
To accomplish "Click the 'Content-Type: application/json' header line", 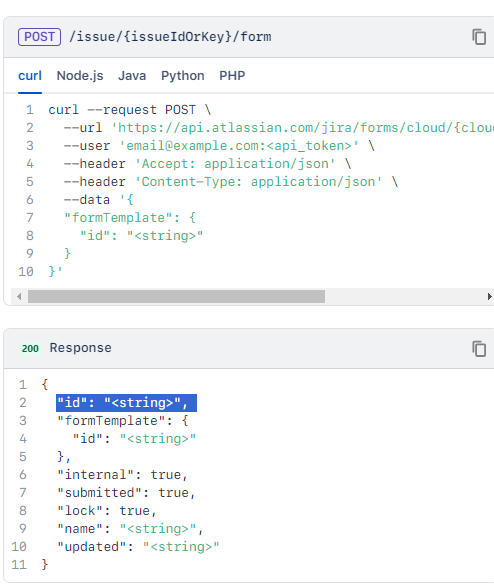I will [x=231, y=182].
